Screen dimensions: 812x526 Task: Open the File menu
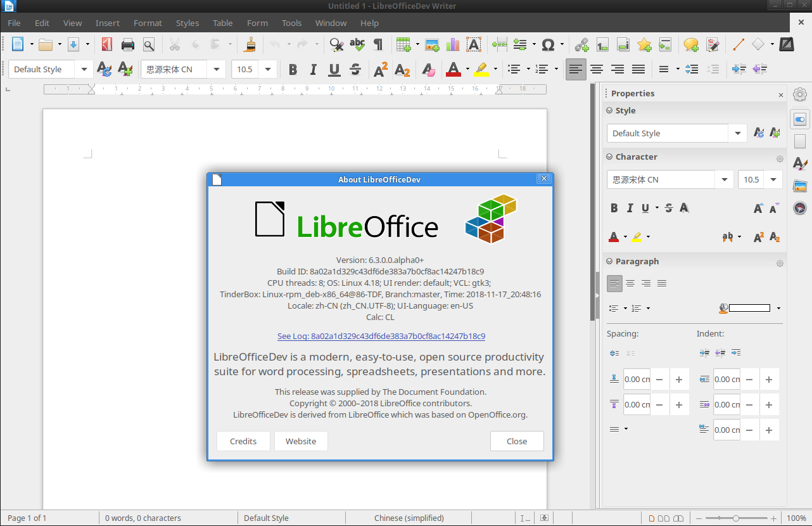pyautogui.click(x=14, y=23)
